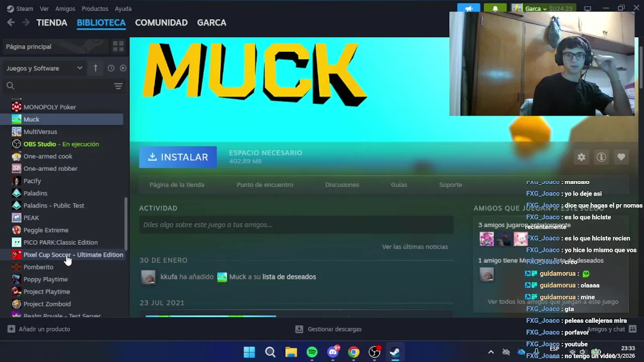
Task: Click the library sidebar scrollbar
Action: (x=126, y=224)
